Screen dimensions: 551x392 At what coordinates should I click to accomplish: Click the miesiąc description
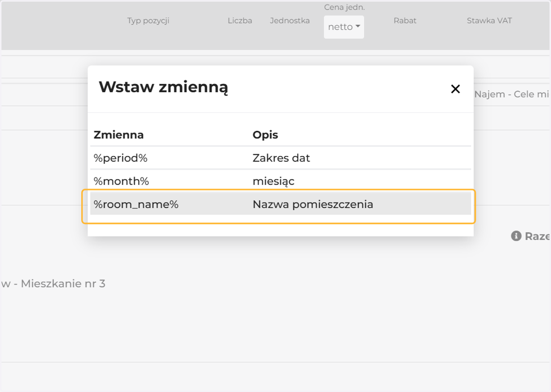pos(273,181)
